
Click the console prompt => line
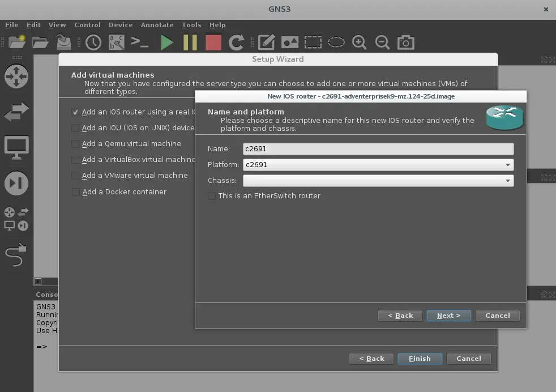pos(42,347)
